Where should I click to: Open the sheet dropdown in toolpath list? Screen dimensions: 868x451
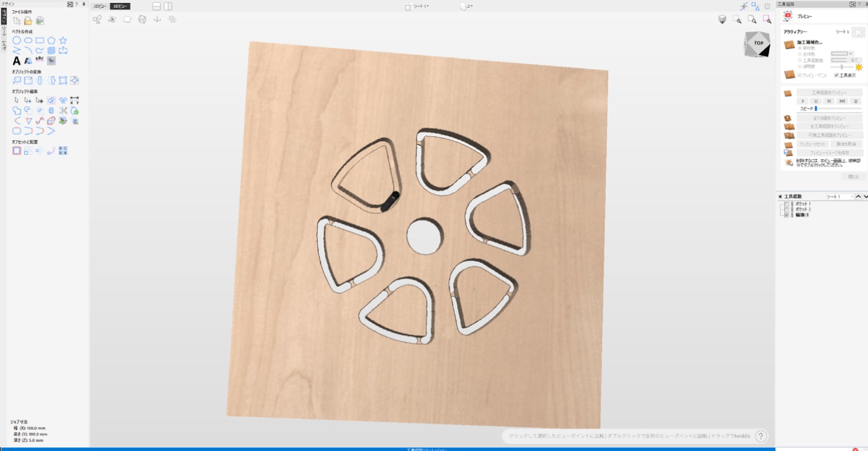(840, 197)
